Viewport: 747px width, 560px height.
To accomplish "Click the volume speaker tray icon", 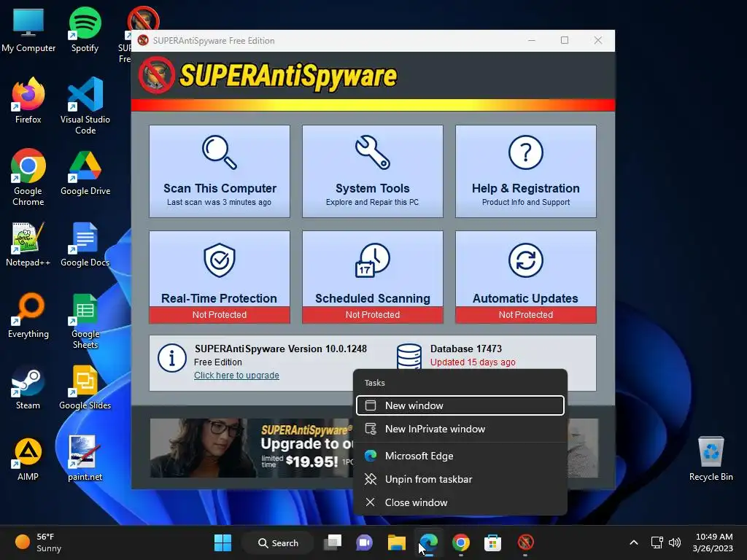I will (x=675, y=542).
